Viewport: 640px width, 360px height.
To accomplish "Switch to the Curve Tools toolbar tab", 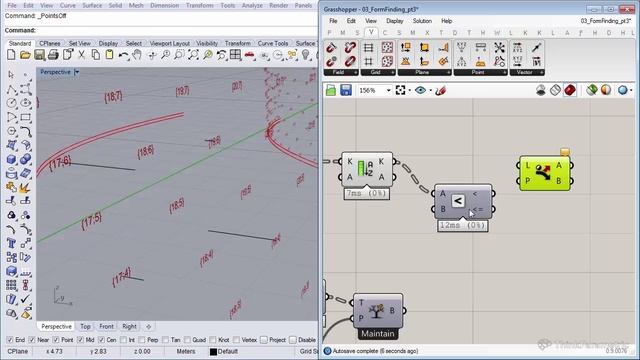I will tap(273, 43).
